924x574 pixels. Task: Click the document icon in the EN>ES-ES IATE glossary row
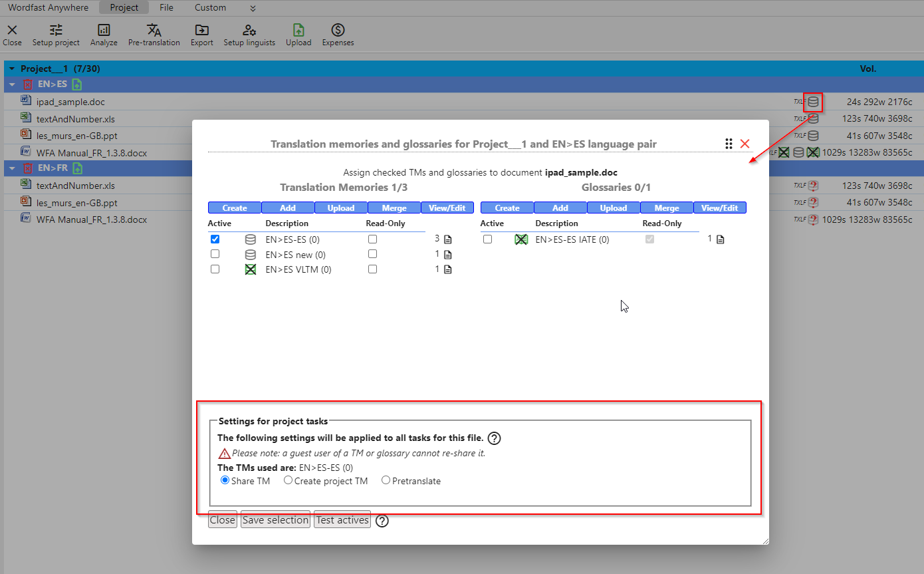tap(721, 239)
